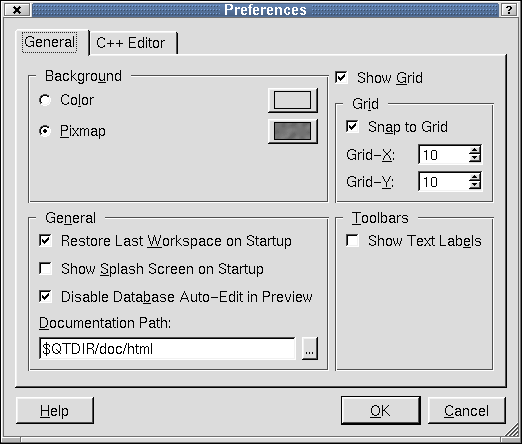This screenshot has height=444, width=522.
Task: Increase the Grid-X value with up arrow
Action: click(x=475, y=150)
